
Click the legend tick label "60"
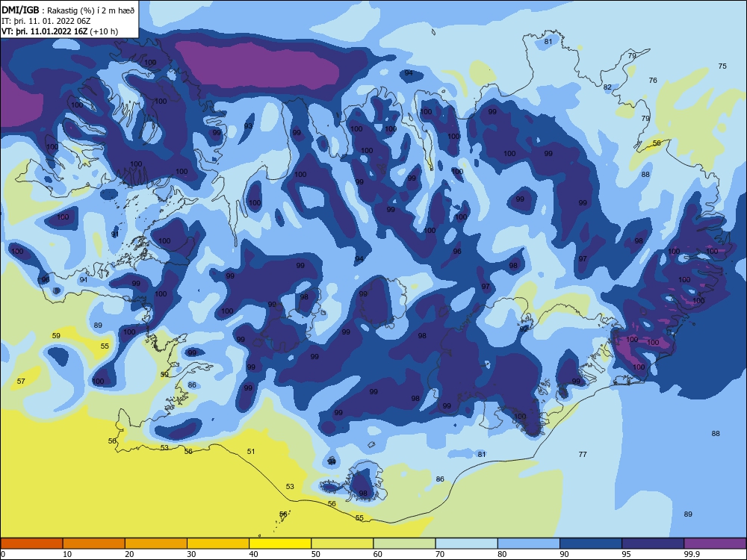tap(378, 554)
